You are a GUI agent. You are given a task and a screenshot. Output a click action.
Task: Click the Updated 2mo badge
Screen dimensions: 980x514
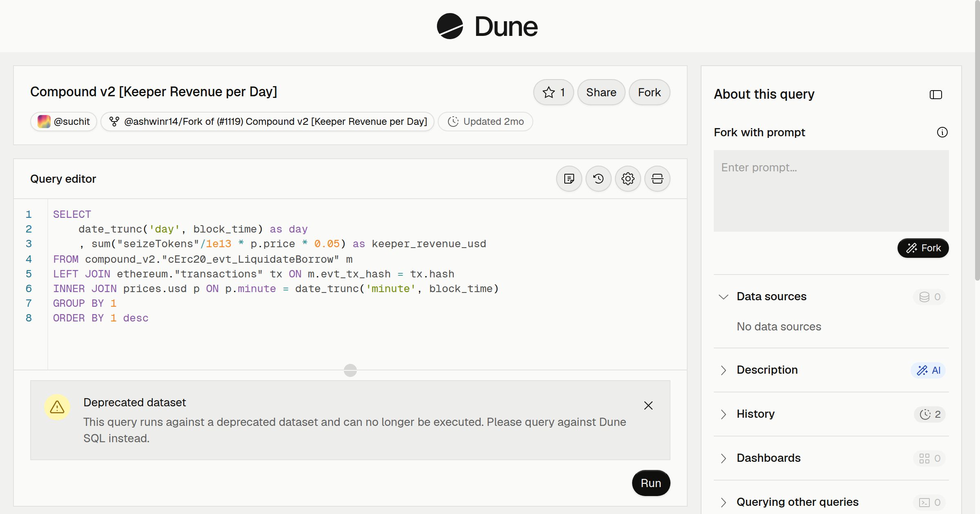[x=486, y=122]
